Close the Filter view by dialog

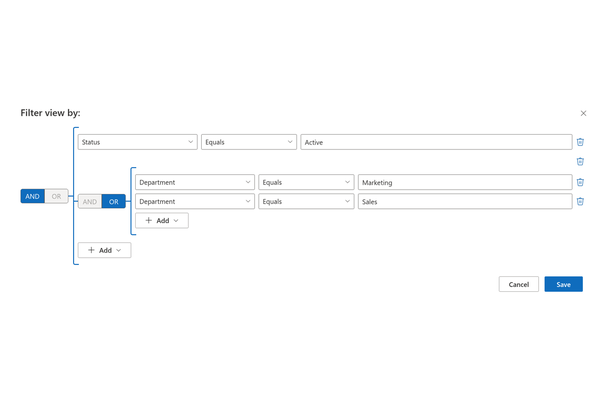(x=583, y=113)
